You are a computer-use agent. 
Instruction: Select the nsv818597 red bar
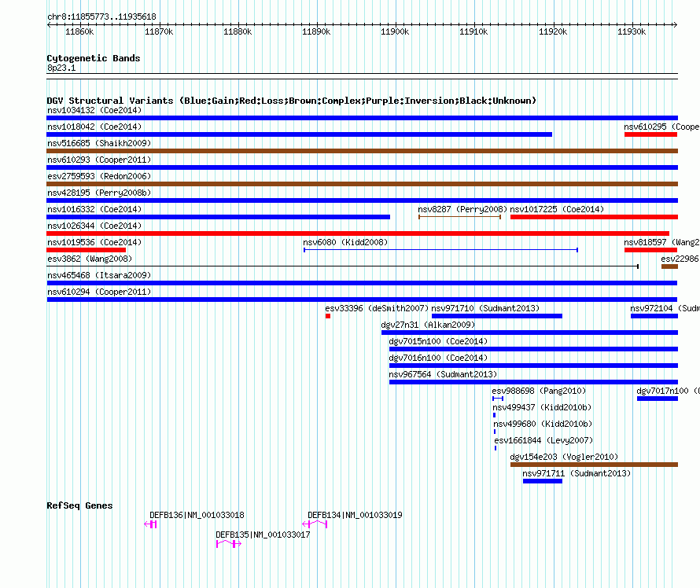pos(651,250)
